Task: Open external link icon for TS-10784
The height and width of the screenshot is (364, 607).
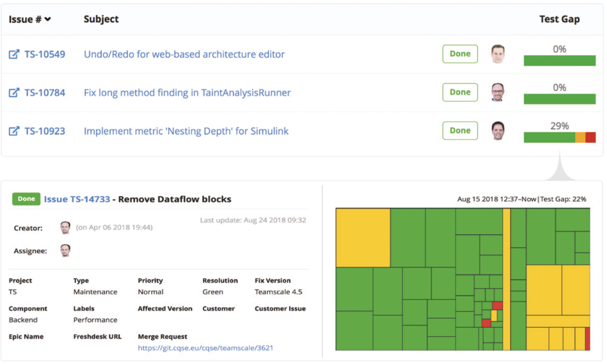Action: 14,93
